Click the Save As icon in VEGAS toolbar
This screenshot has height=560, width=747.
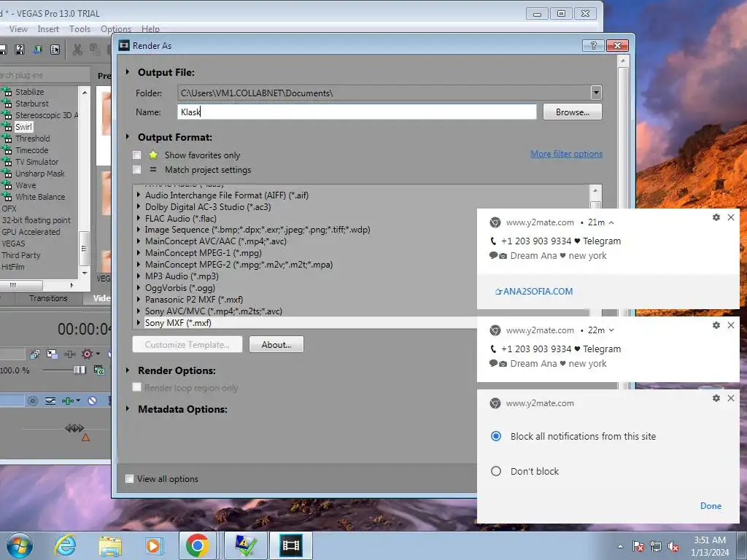click(20, 49)
